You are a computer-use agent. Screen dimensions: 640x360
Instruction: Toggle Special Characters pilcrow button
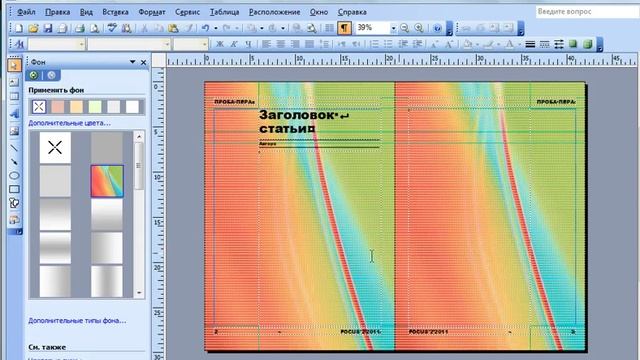[344, 28]
